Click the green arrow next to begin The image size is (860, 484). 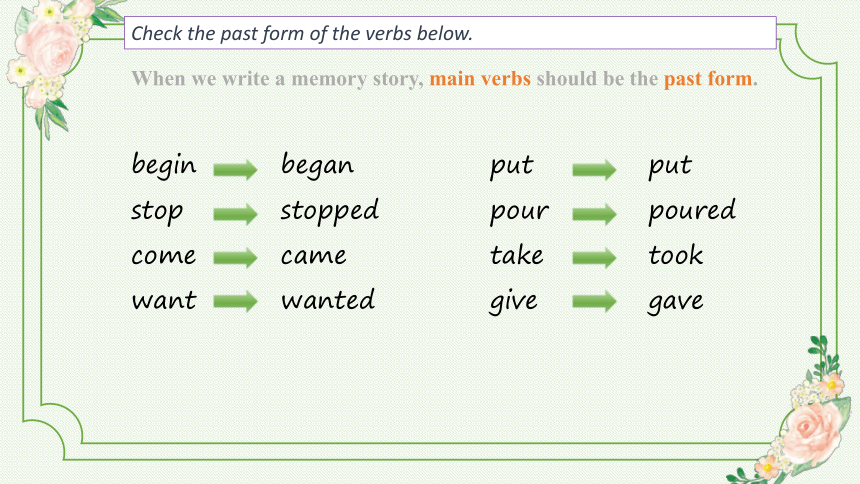(235, 170)
